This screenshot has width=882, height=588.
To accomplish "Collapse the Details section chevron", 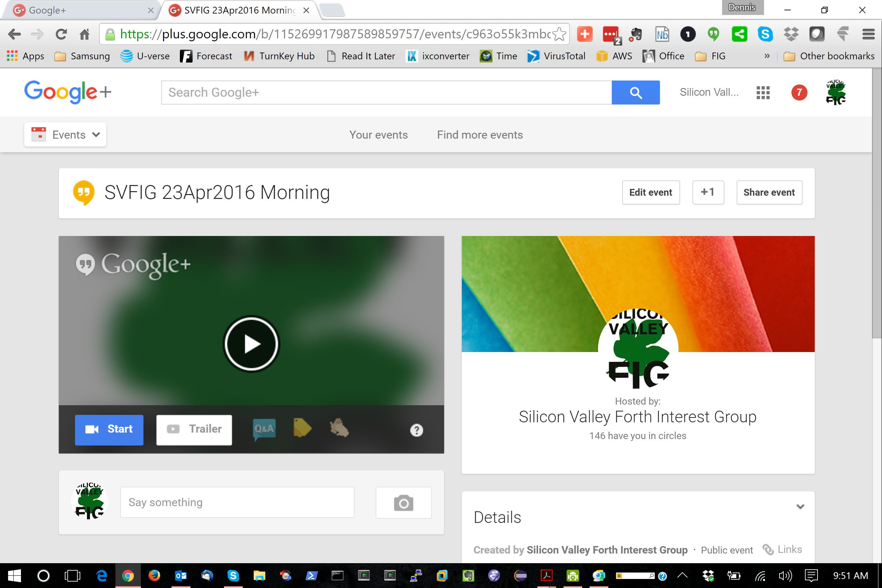I will [800, 507].
